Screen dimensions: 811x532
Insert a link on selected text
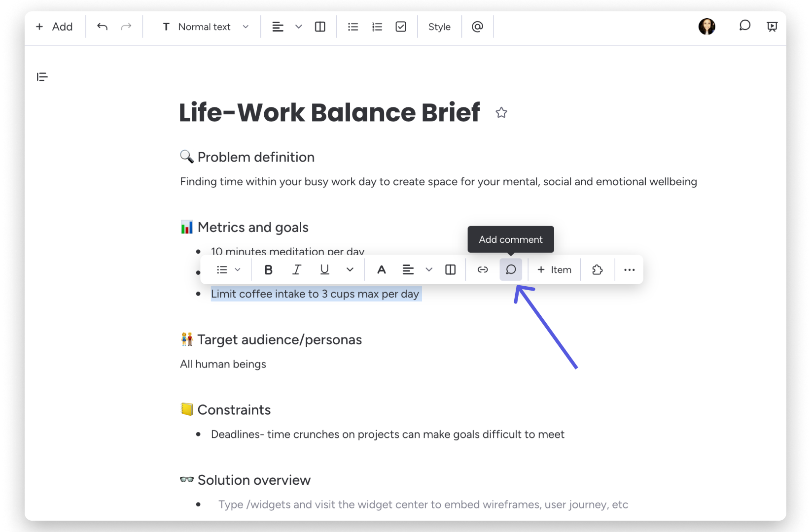point(483,269)
